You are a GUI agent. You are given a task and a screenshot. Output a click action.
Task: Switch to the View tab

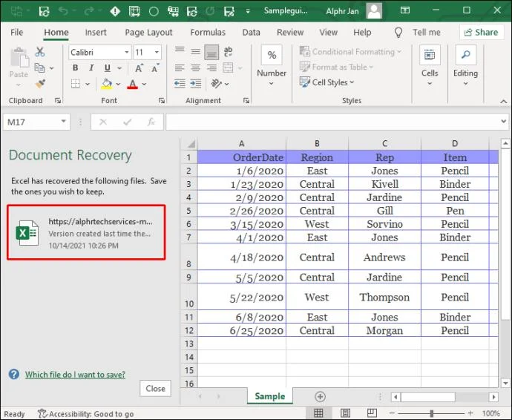pos(328,33)
